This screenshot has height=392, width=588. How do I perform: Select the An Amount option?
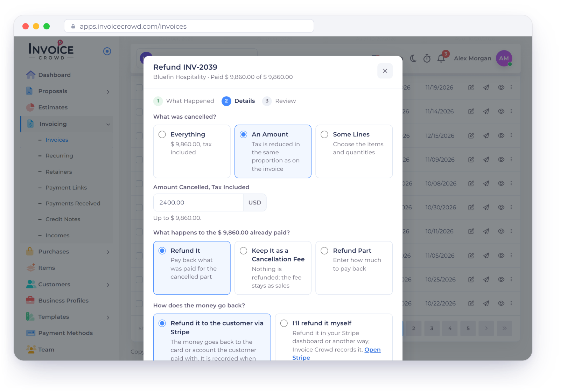click(x=273, y=152)
